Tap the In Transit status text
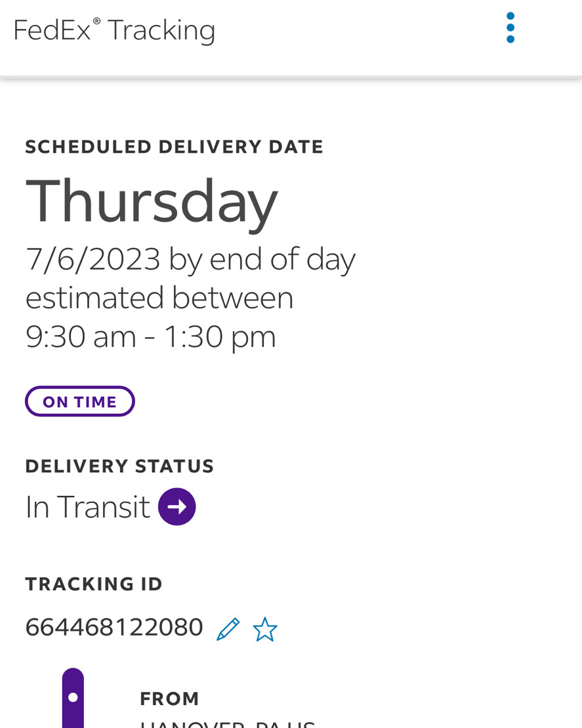Screen dimensions: 582x728 pos(88,506)
